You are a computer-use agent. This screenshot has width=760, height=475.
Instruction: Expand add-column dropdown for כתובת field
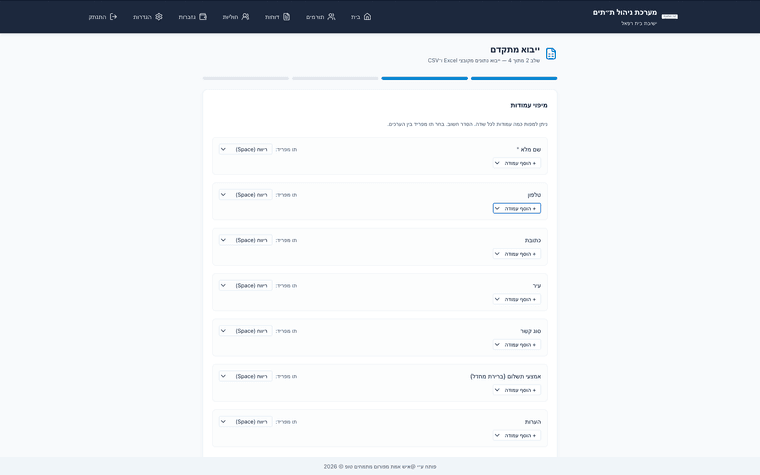516,254
